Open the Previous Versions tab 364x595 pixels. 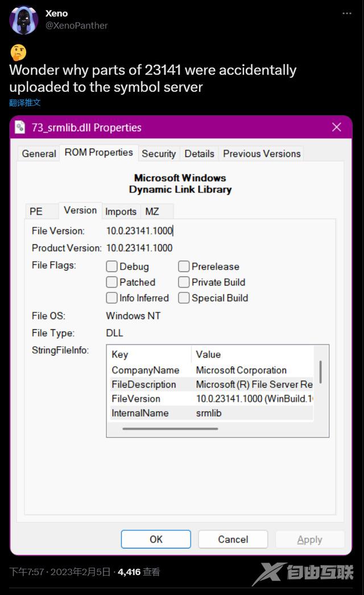(262, 154)
